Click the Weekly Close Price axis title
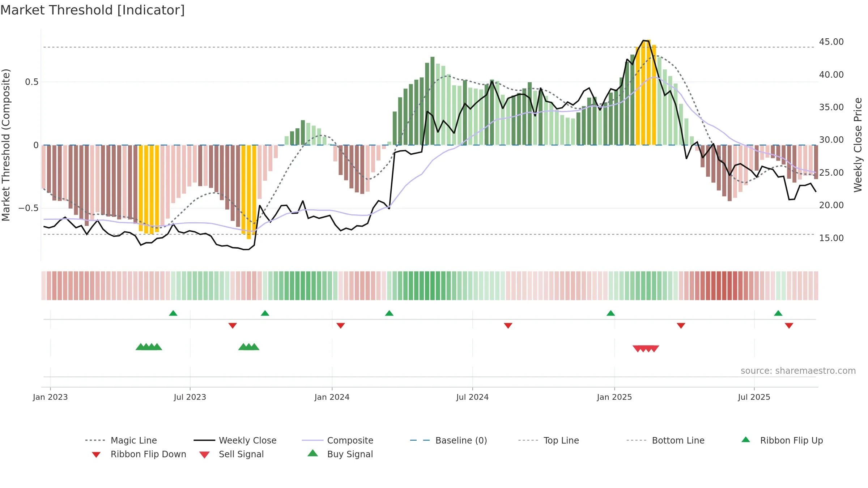The image size is (868, 488). click(x=858, y=145)
